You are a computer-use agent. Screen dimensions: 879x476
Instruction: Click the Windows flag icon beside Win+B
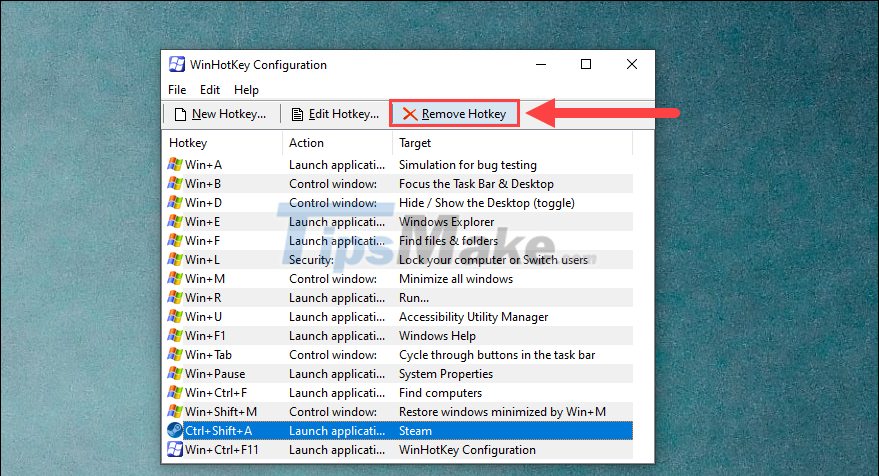pyautogui.click(x=175, y=184)
